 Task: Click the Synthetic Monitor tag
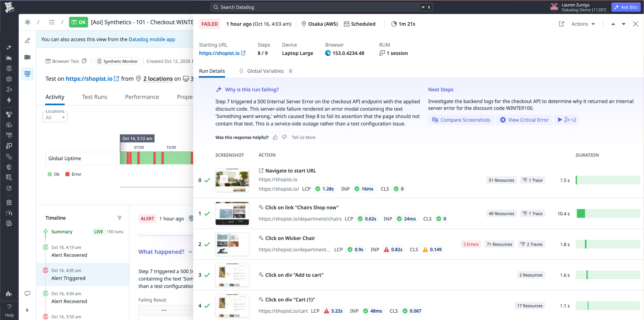coord(117,61)
